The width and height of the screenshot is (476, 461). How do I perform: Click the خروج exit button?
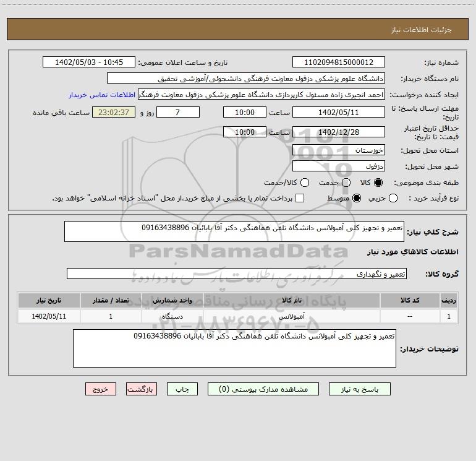(101, 389)
